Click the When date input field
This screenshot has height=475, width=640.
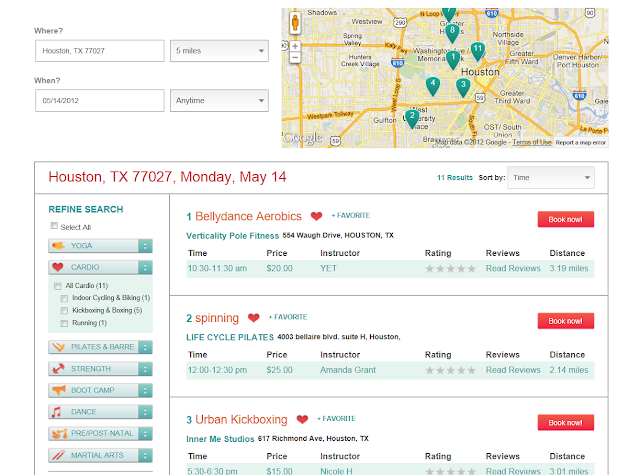(100, 100)
